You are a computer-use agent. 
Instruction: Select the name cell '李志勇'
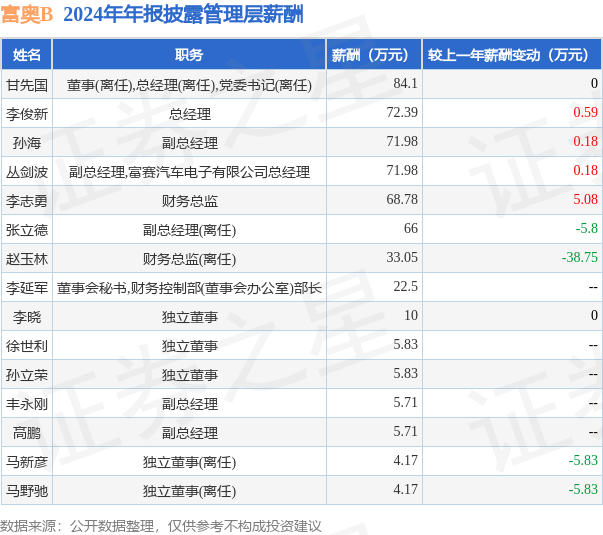(27, 200)
